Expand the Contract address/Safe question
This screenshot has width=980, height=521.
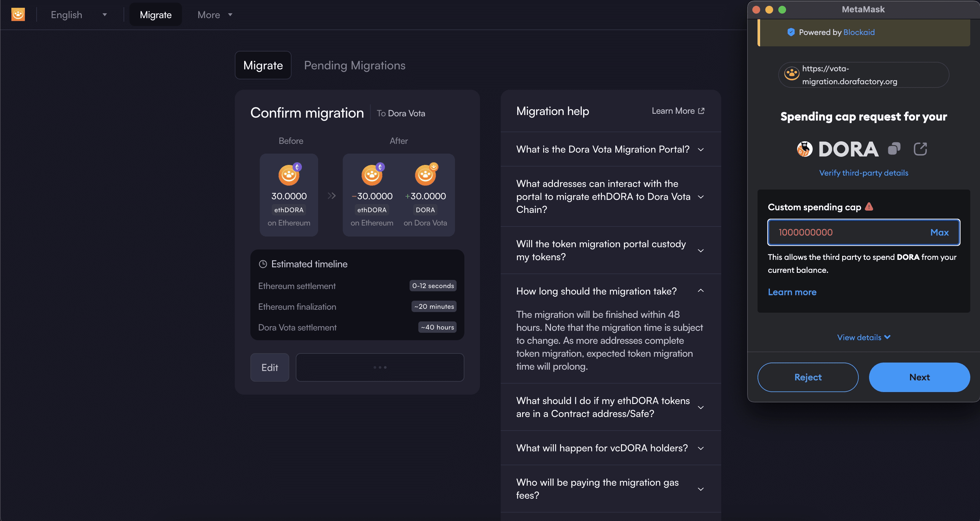(611, 407)
